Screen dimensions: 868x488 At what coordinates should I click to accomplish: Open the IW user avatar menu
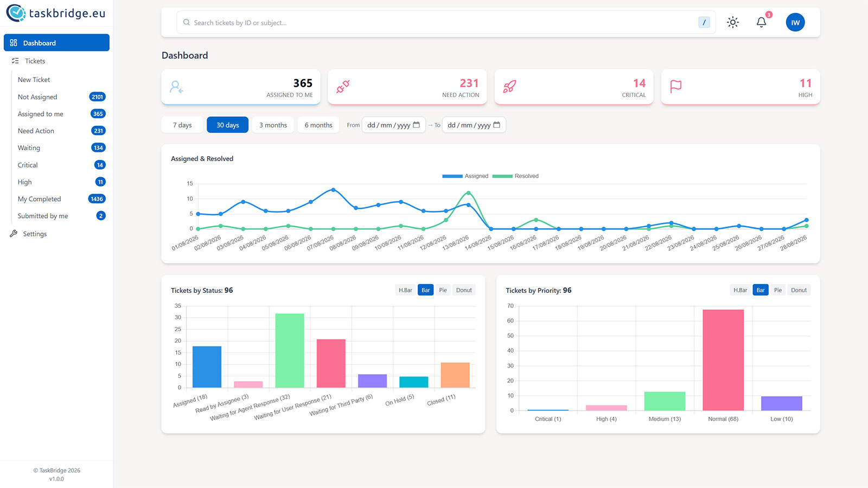[x=795, y=22]
